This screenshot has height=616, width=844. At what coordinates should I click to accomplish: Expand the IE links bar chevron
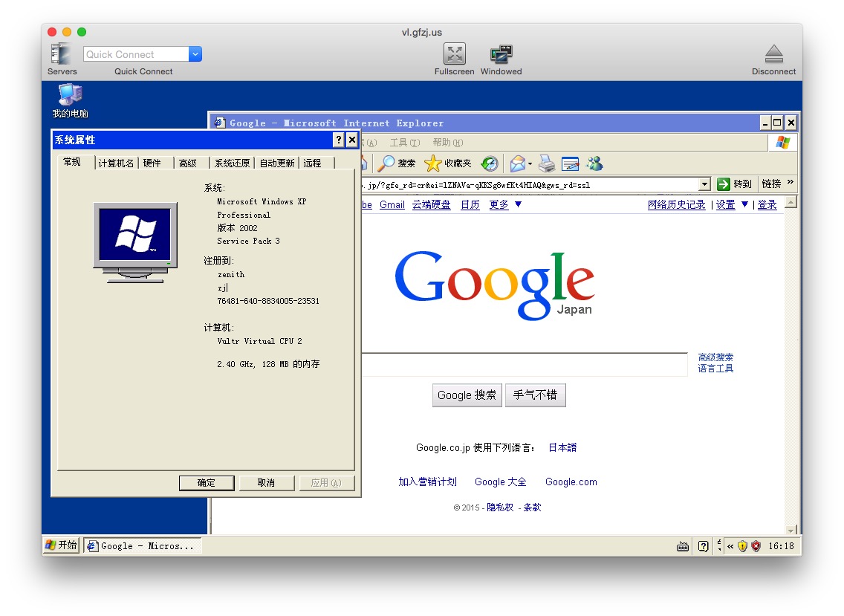pos(791,182)
